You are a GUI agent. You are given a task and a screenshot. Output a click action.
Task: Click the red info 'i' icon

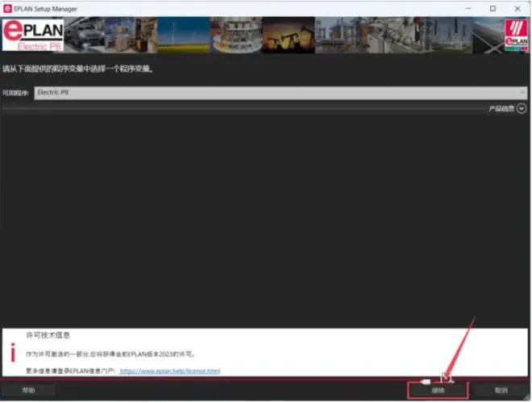point(13,352)
